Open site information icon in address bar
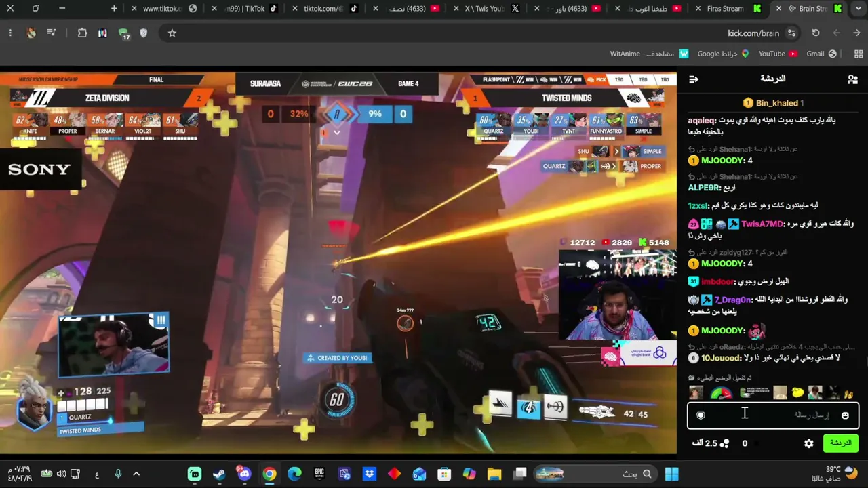This screenshot has height=488, width=868. tap(791, 33)
